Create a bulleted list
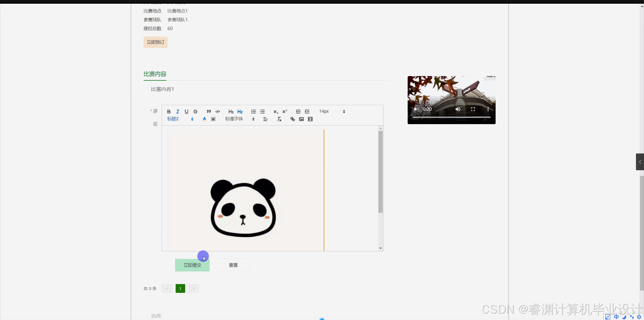The height and width of the screenshot is (320, 644). [262, 112]
